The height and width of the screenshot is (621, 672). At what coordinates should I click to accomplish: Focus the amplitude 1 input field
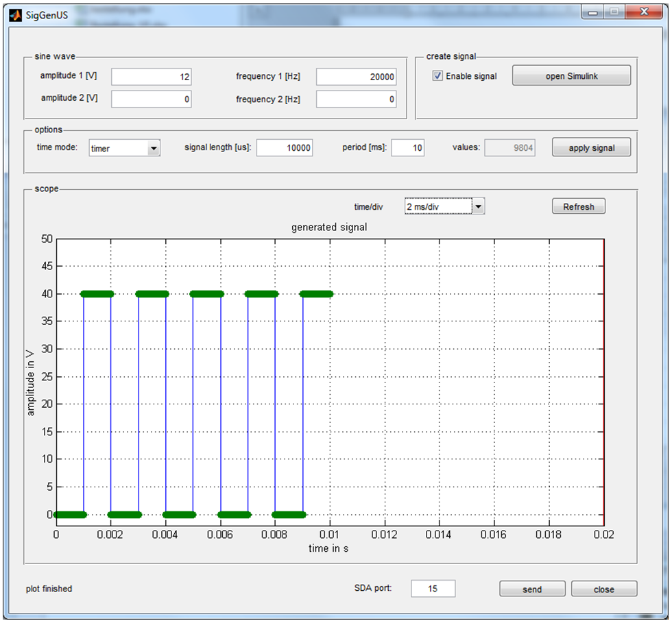tap(152, 77)
